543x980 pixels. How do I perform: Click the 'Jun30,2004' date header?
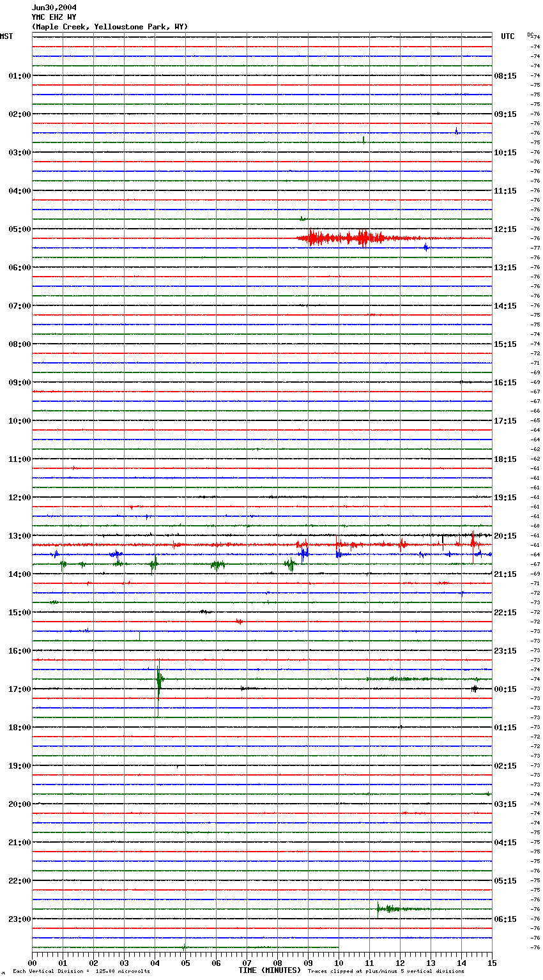pyautogui.click(x=54, y=8)
